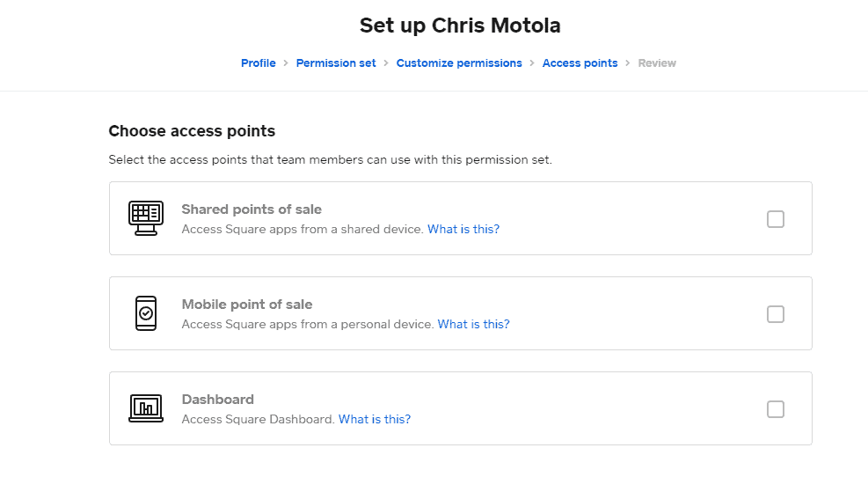Screen dimensions: 868x492
Task: Click the Dashboard laptop chart icon
Action: pos(146,408)
